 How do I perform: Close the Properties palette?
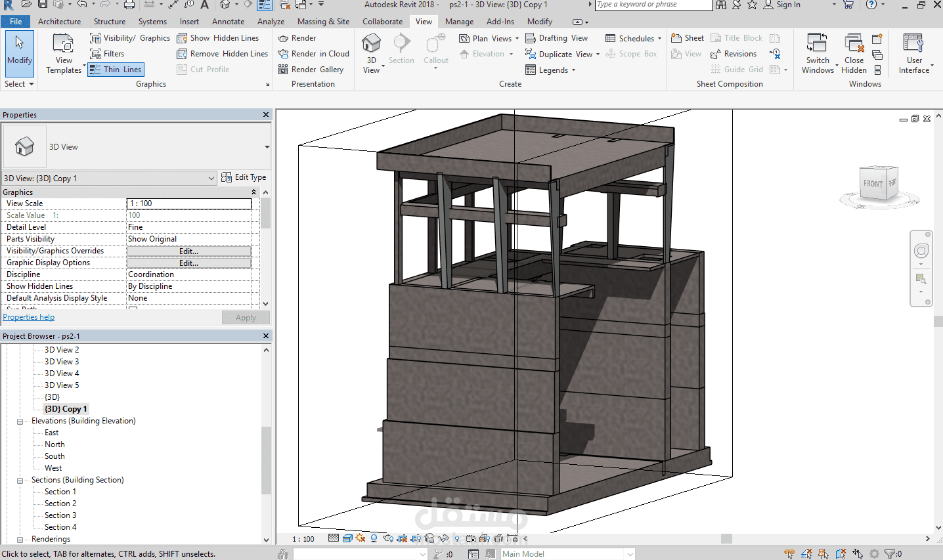click(x=266, y=115)
